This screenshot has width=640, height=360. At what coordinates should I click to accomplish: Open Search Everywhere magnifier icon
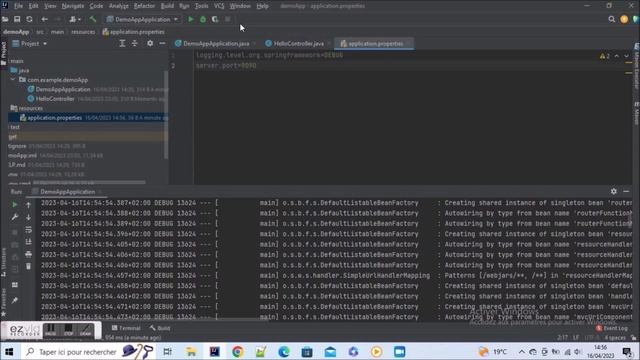611,19
